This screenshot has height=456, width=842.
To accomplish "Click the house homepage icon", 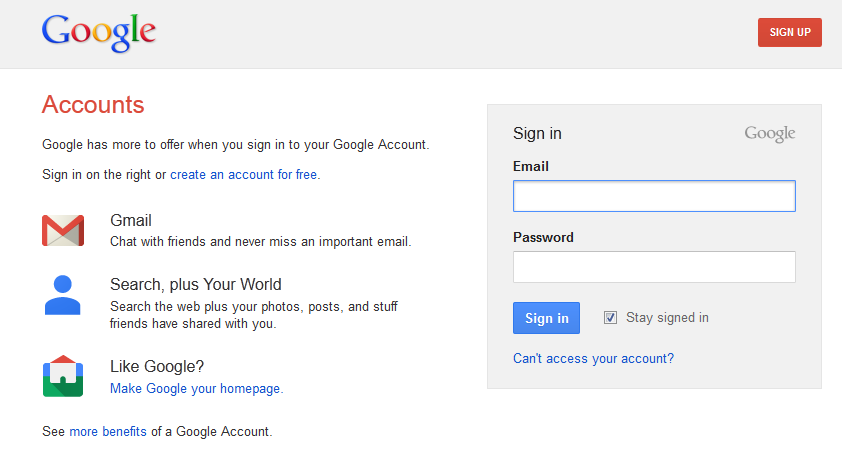I will coord(63,376).
